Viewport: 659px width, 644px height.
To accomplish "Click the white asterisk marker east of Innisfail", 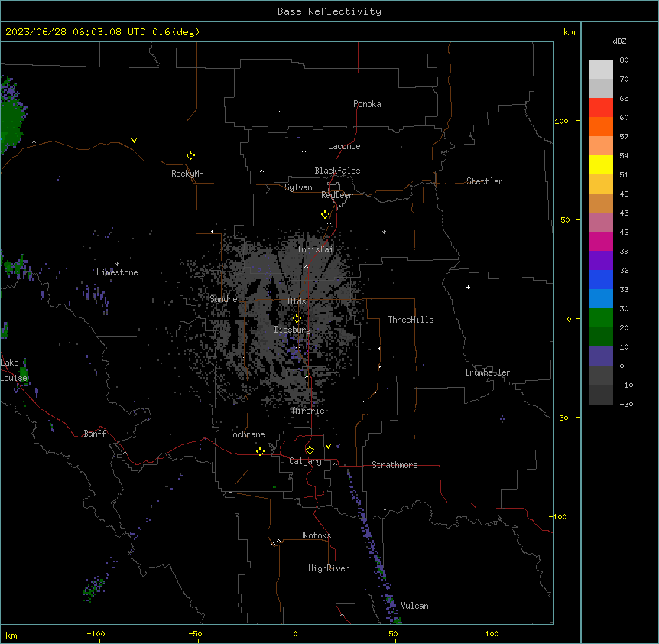I will pyautogui.click(x=384, y=232).
